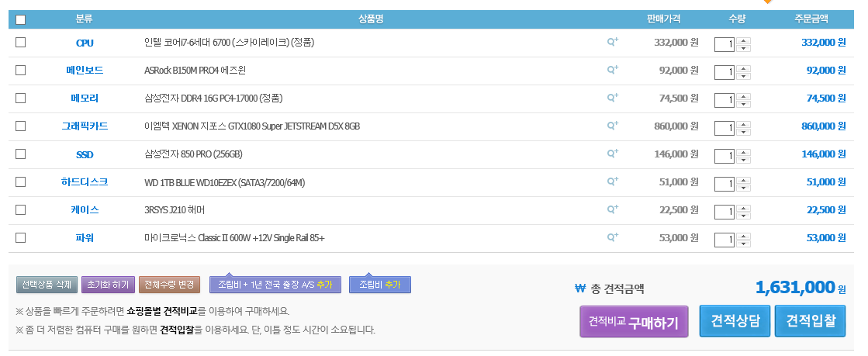Click the 판매가격 column header
Image resolution: width=868 pixels, height=356 pixels.
tap(664, 19)
